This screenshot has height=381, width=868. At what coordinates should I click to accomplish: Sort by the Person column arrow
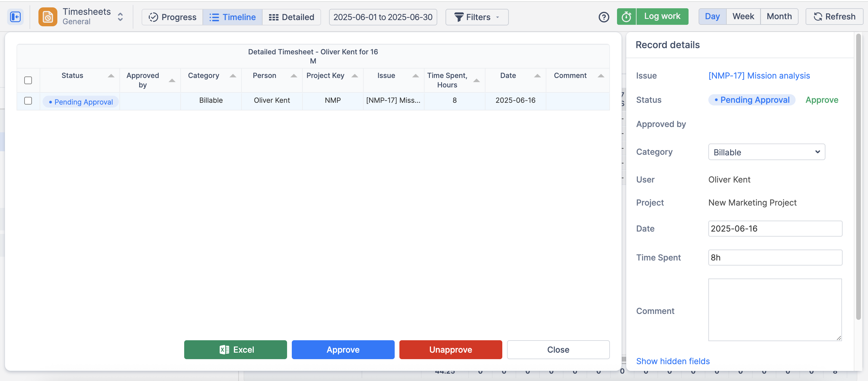[x=294, y=76]
